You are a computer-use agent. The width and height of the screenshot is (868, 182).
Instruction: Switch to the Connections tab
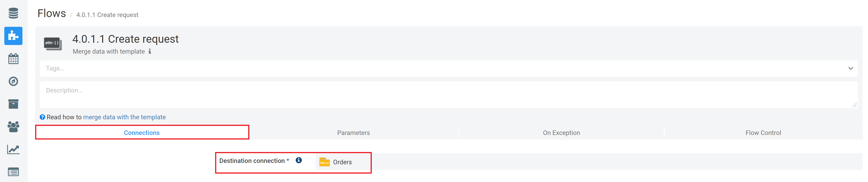click(142, 133)
